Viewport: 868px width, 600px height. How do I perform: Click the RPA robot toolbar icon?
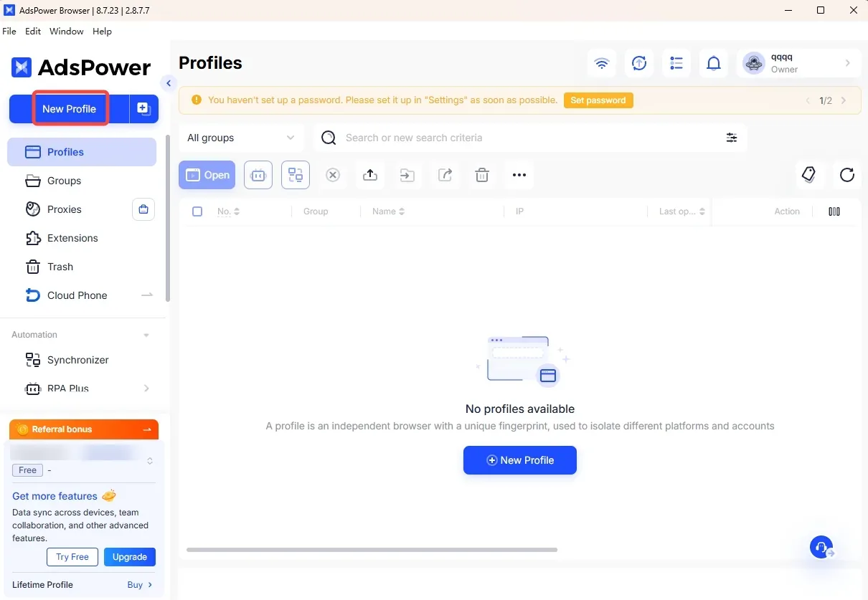coord(258,175)
